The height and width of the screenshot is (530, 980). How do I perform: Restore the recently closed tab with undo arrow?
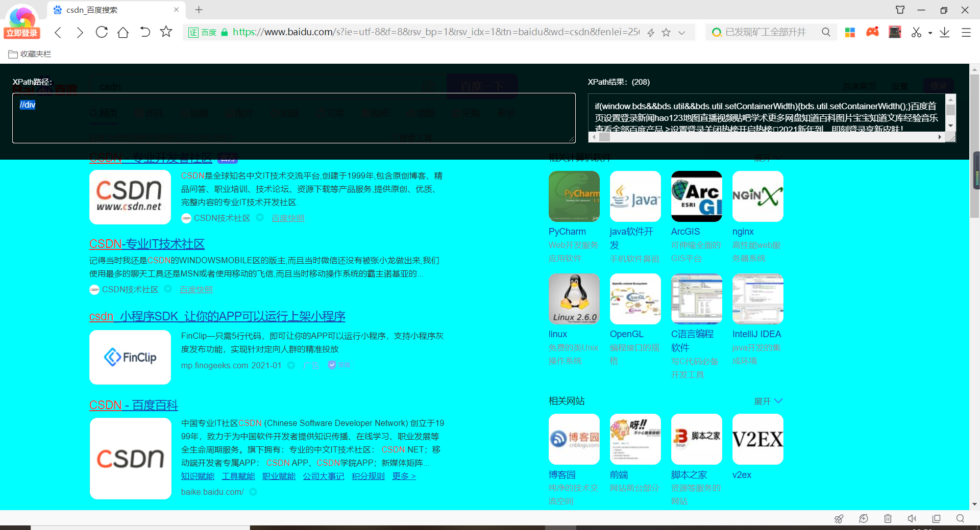[145, 32]
